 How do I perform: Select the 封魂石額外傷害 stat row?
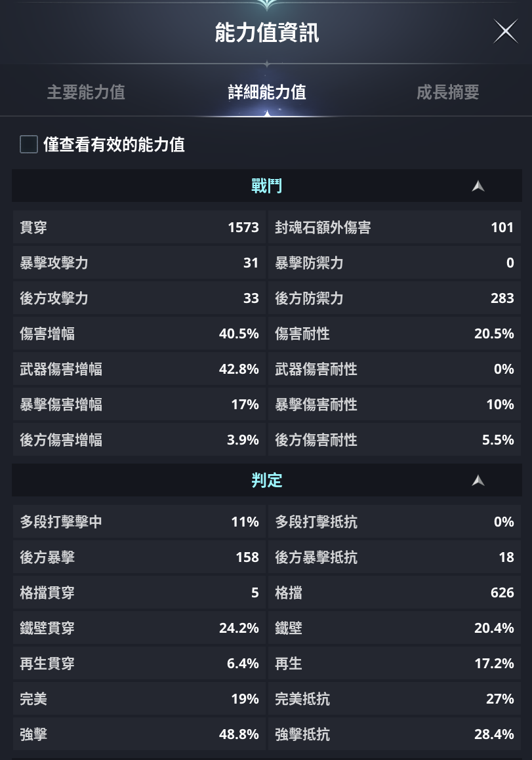(x=394, y=228)
